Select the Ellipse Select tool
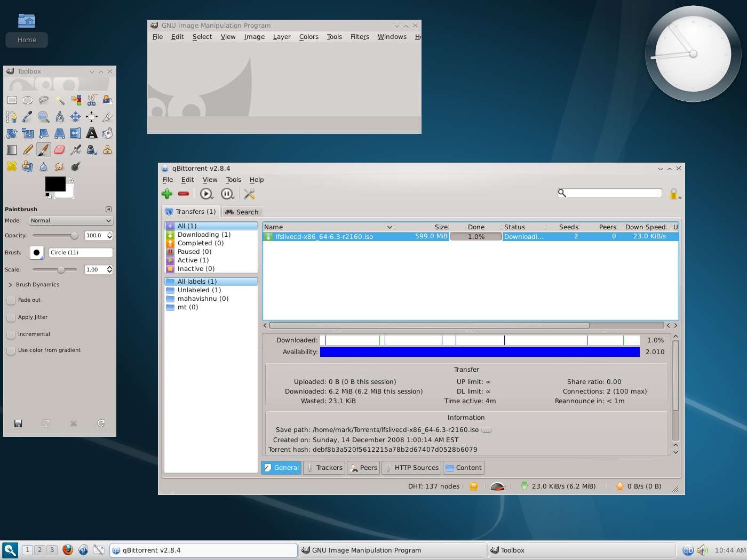747x560 pixels. point(28,100)
